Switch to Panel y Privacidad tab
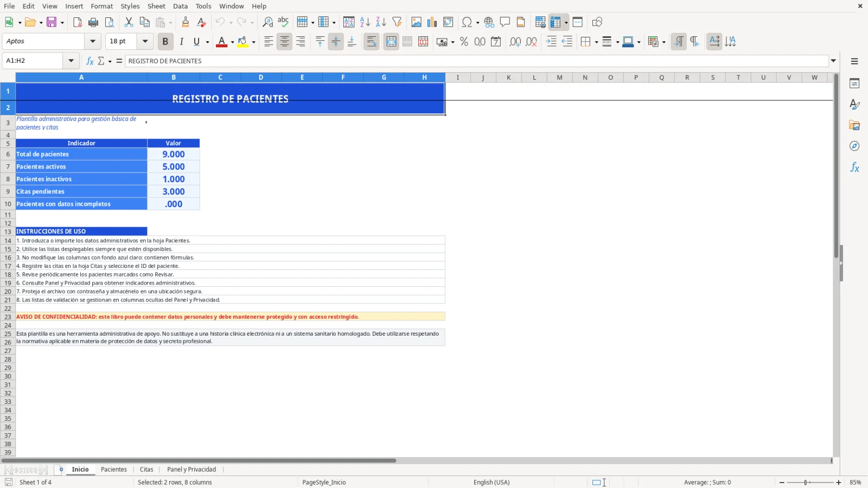 pos(192,470)
